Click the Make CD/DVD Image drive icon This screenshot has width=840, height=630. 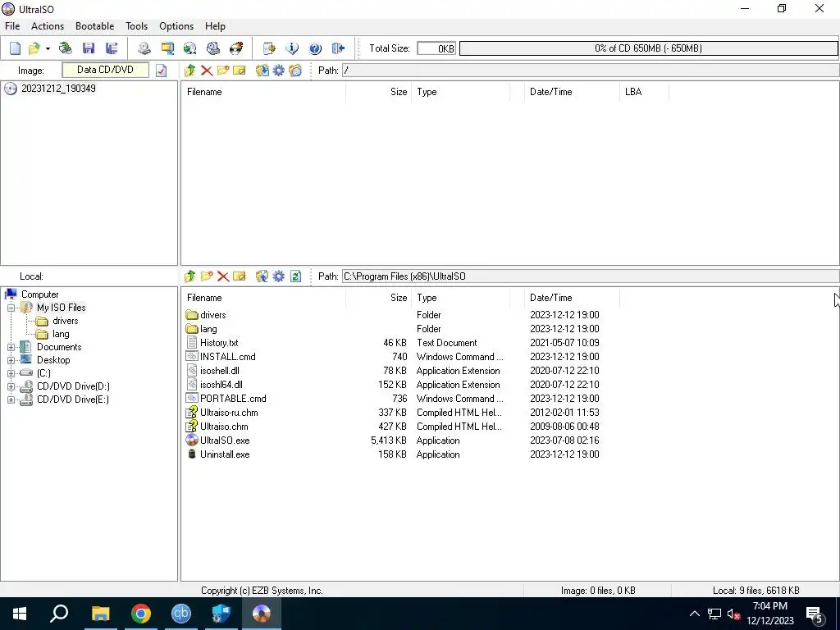click(144, 48)
